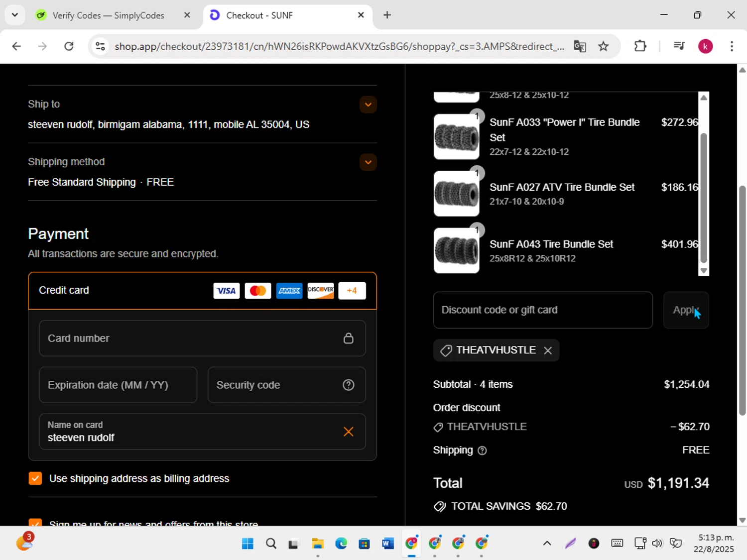Bookmark this page with the star icon
This screenshot has height=560, width=747.
tap(604, 46)
